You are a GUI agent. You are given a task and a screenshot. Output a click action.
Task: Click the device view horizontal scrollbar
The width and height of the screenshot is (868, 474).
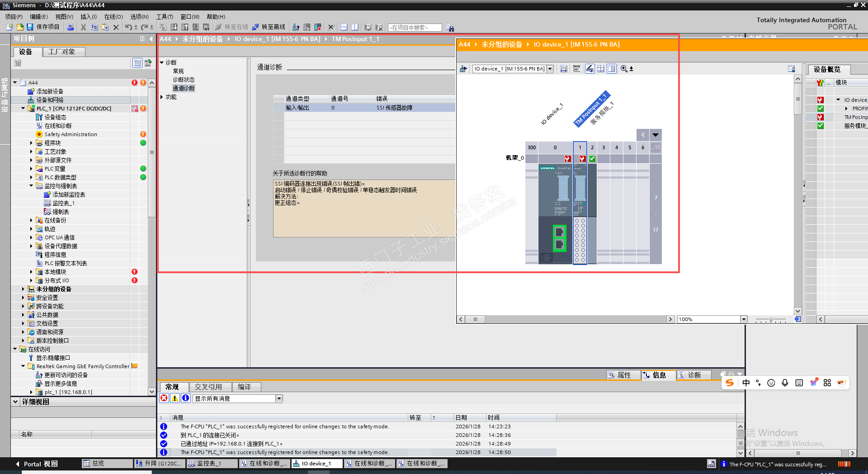pos(566,319)
